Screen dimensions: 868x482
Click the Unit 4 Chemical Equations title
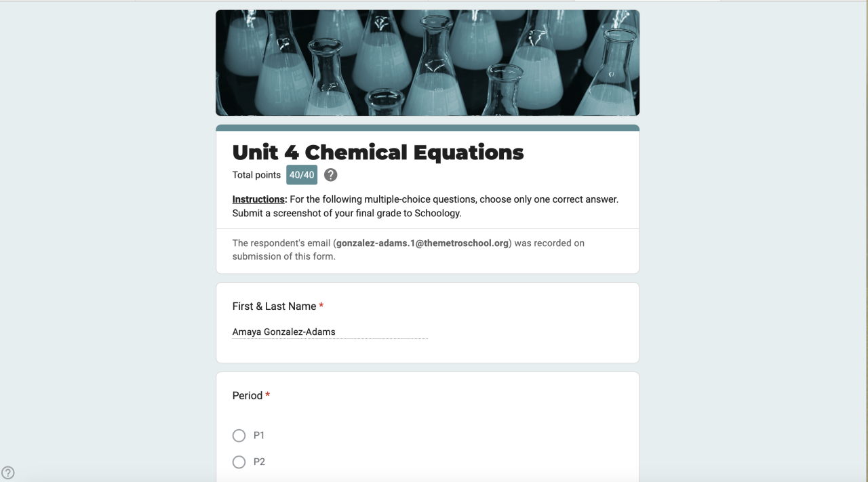point(378,152)
